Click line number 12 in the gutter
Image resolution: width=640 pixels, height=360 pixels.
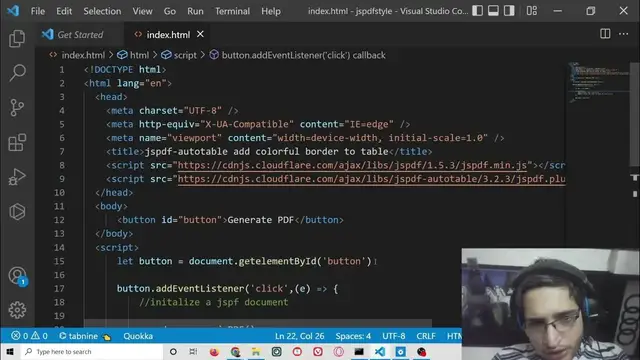(59, 220)
